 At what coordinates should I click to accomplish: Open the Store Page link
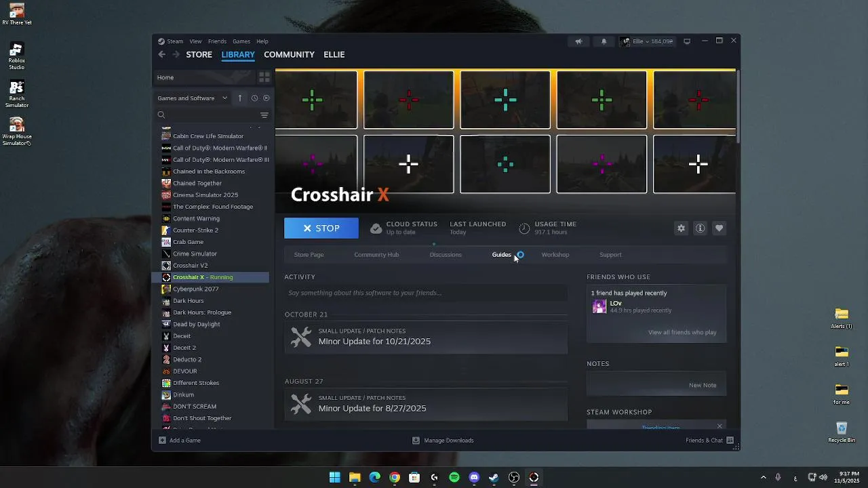309,255
